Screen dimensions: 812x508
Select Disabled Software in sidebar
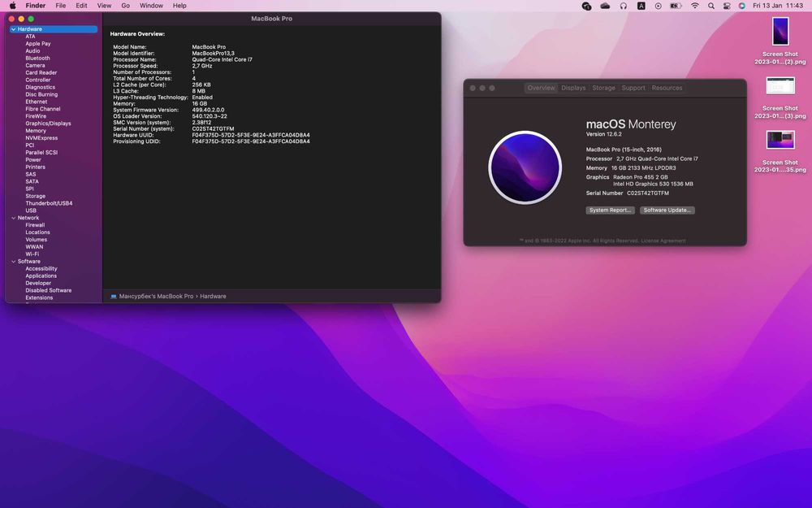click(49, 291)
